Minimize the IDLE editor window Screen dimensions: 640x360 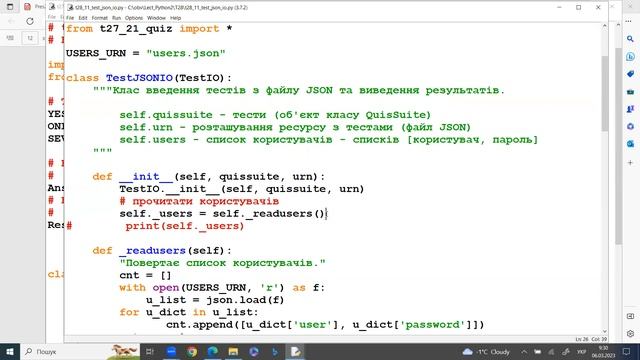click(560, 7)
